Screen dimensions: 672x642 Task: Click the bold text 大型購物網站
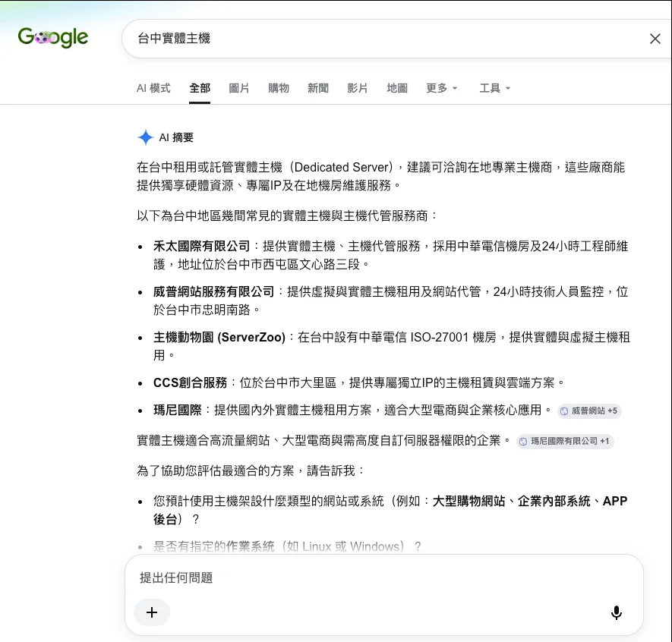tap(469, 501)
